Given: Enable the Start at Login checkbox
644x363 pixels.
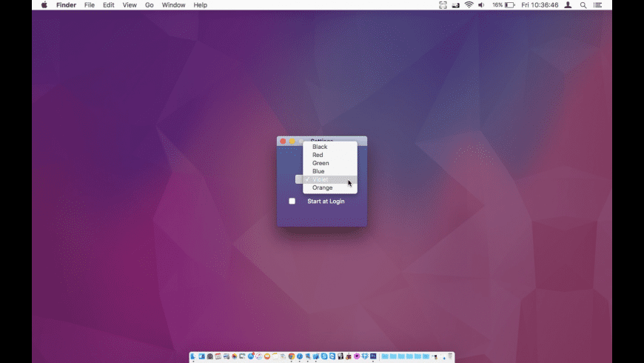Looking at the screenshot, I should click(292, 202).
